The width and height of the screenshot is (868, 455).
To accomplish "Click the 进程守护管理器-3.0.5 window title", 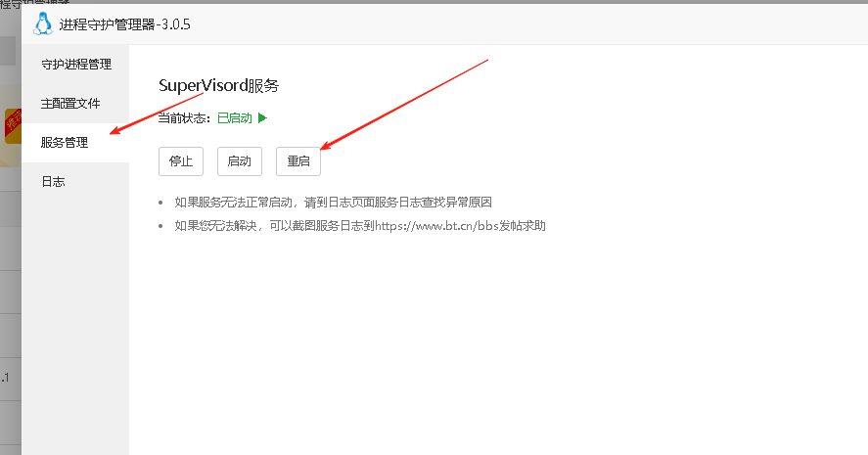I will (124, 24).
